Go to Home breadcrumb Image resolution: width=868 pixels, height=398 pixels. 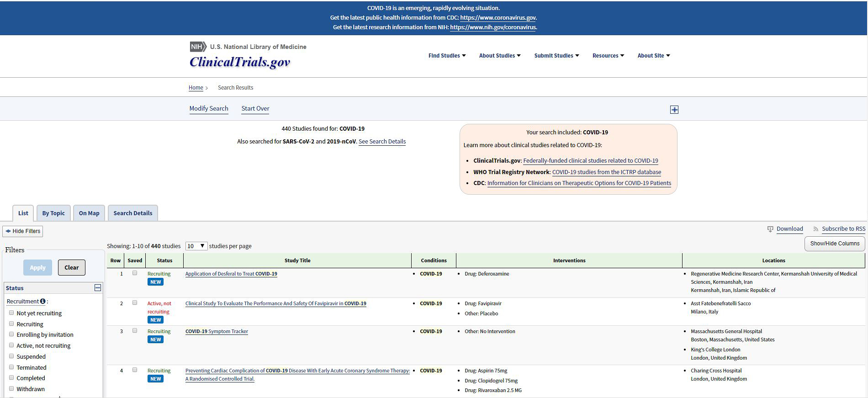196,88
